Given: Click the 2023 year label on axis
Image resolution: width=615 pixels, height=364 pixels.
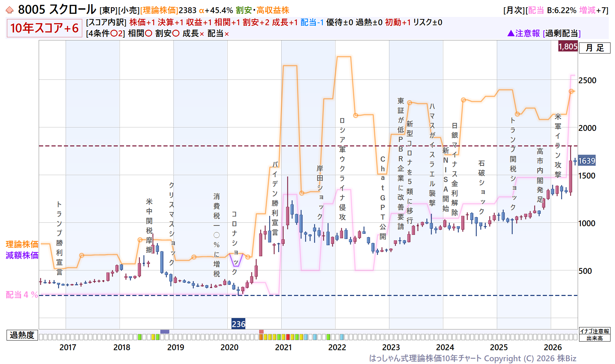Looking at the screenshot, I should [391, 347].
